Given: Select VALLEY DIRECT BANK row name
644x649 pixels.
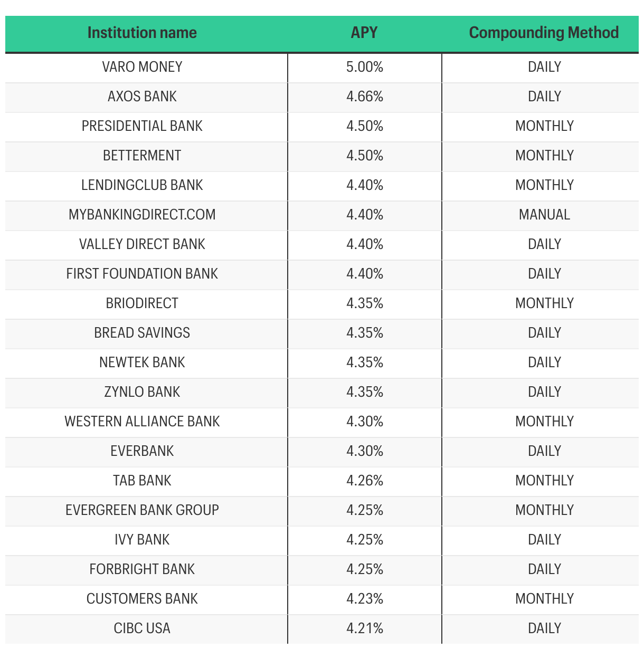Looking at the screenshot, I should click(x=142, y=244).
